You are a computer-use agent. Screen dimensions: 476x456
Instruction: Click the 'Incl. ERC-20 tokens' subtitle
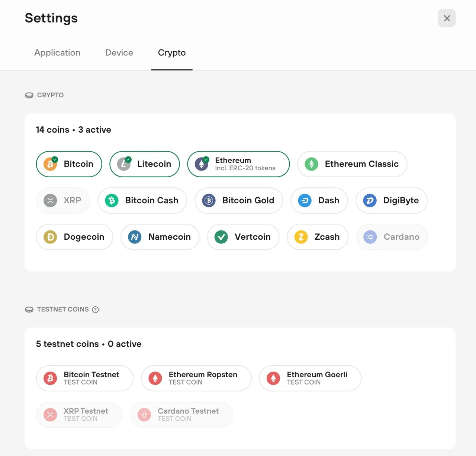[245, 168]
